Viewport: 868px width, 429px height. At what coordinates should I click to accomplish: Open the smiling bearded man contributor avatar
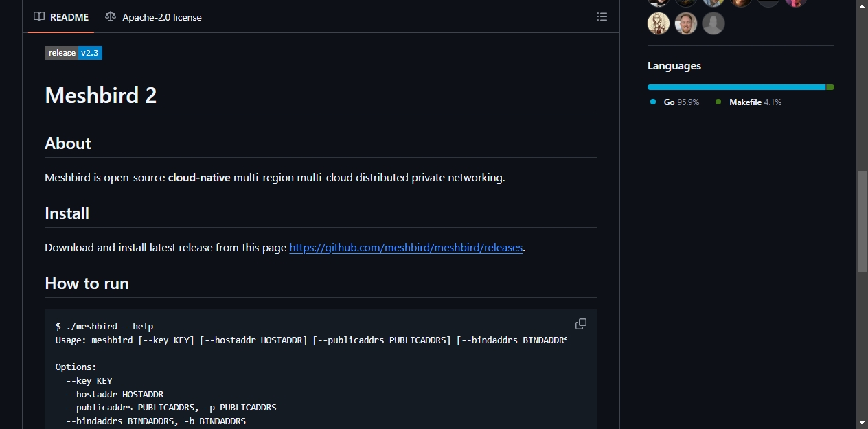pos(686,23)
